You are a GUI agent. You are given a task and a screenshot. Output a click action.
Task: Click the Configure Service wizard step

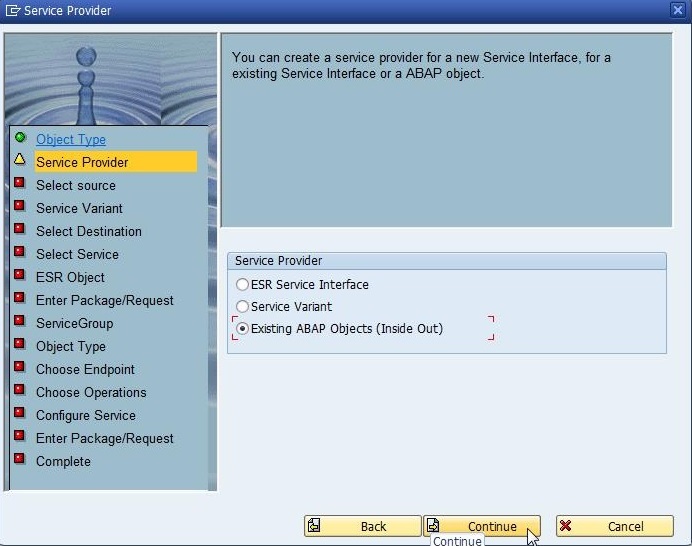click(x=85, y=415)
